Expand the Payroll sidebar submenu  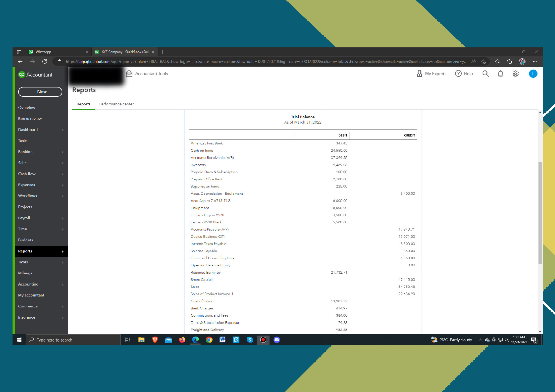[62, 218]
